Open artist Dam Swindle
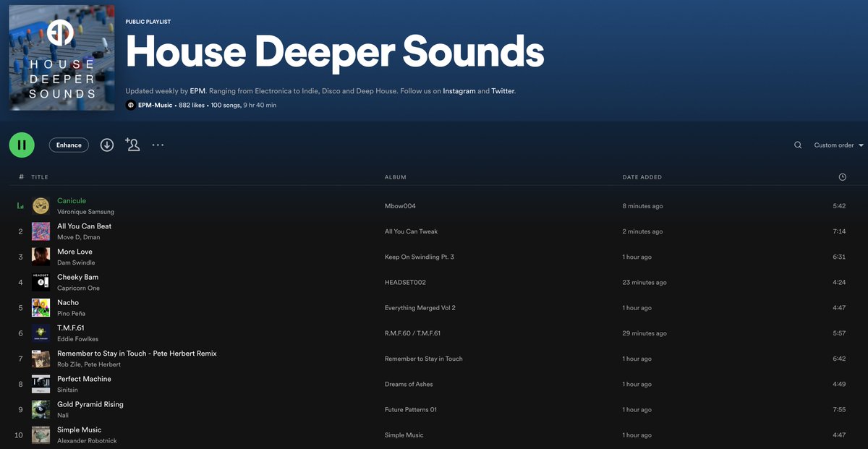 [76, 262]
